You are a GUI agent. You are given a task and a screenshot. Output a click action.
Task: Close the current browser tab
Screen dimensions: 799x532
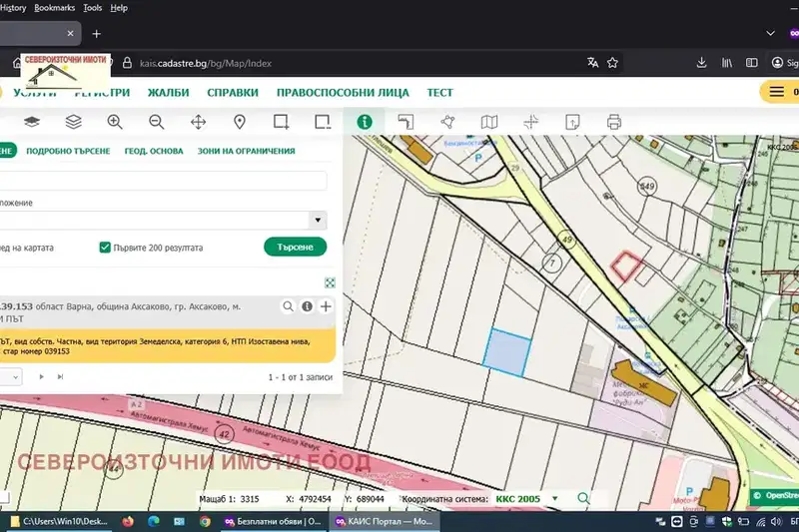[70, 34]
